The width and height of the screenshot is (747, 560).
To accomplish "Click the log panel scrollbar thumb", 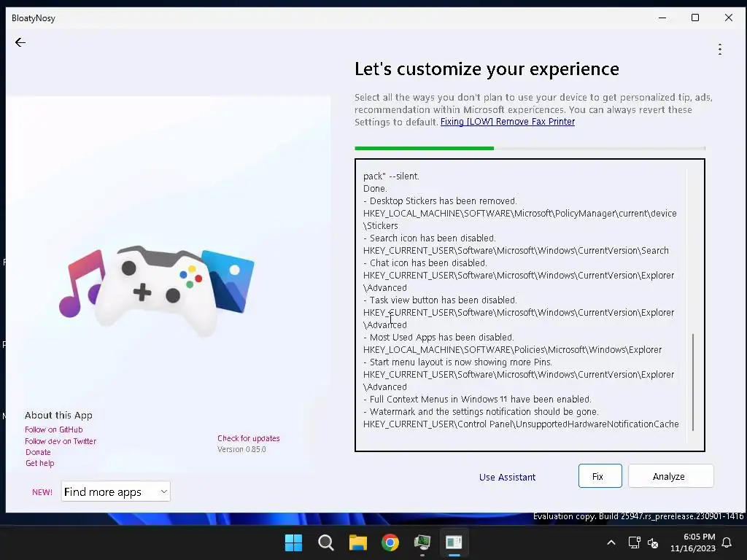I will click(693, 382).
